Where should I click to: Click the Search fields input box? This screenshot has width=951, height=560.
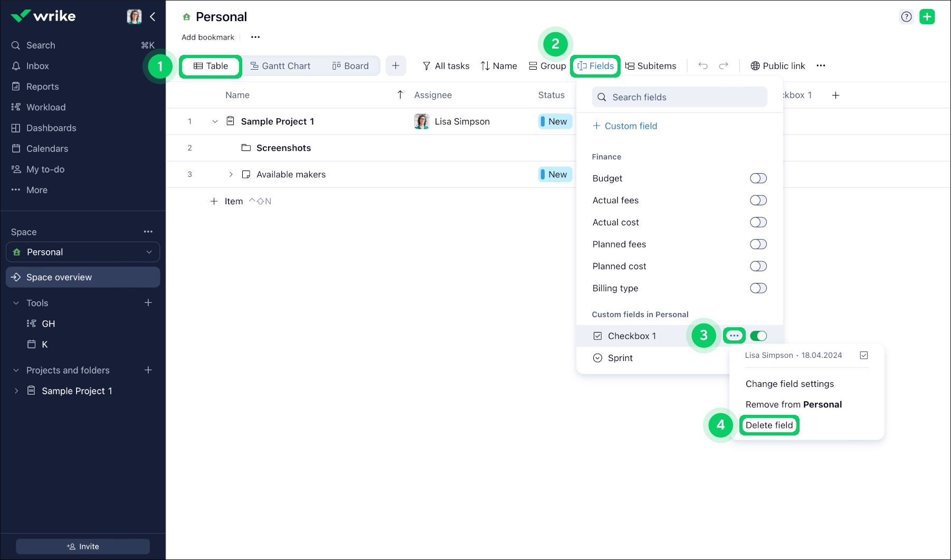coord(679,97)
